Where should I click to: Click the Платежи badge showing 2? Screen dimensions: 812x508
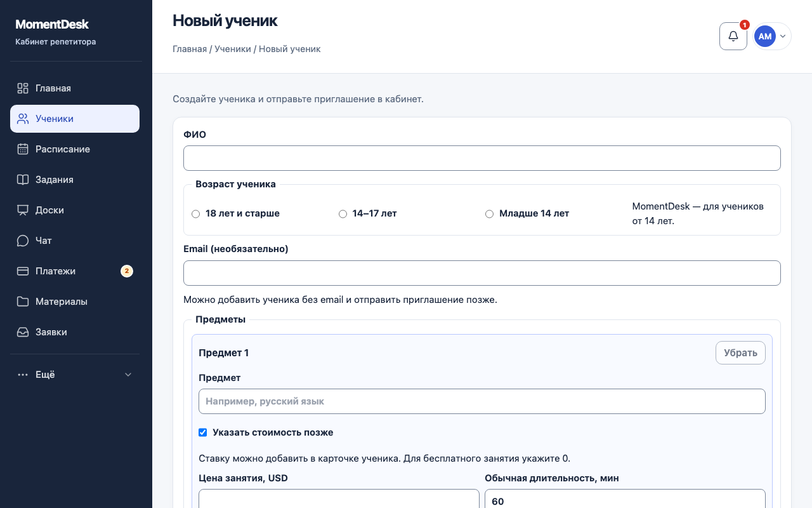127,271
